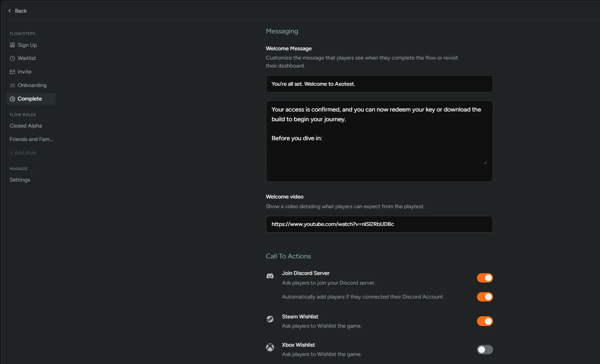Turn off automatic Discord player adding
This screenshot has width=600, height=364.
(x=485, y=297)
